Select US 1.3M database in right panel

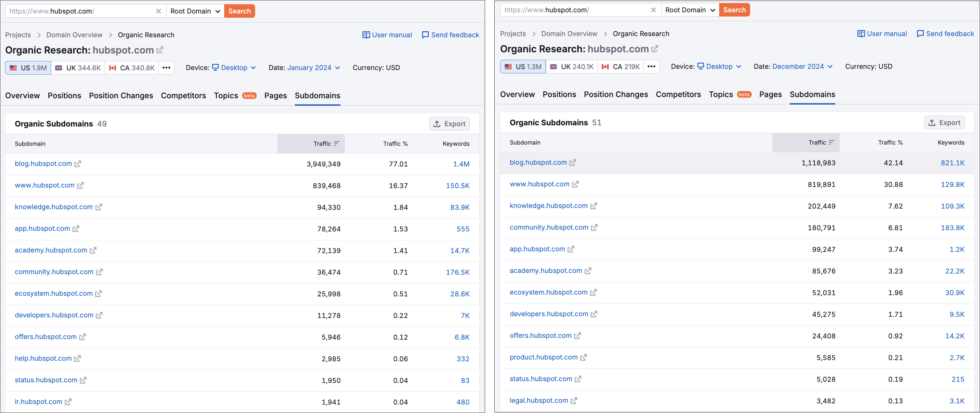[x=523, y=67]
